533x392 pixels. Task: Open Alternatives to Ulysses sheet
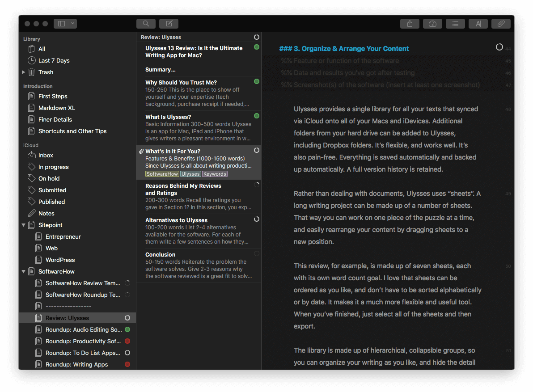click(x=199, y=231)
